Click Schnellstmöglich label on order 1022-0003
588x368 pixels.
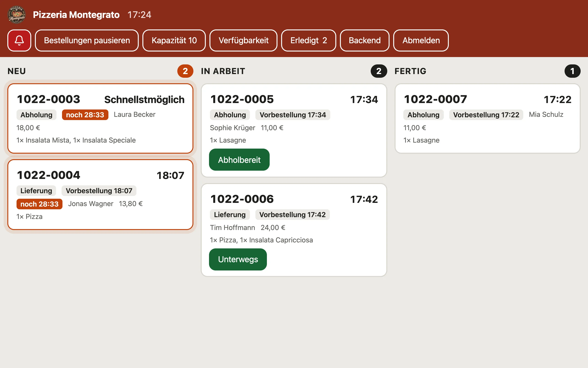click(x=144, y=100)
